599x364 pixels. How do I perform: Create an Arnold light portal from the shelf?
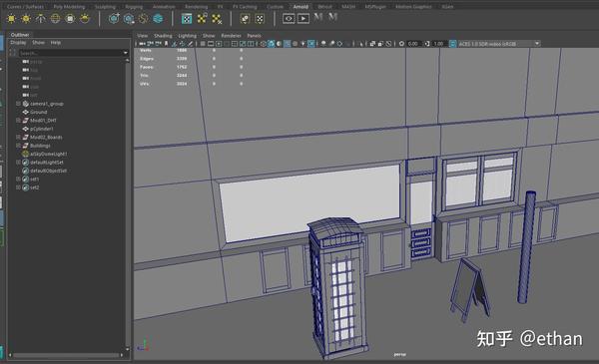[70, 18]
